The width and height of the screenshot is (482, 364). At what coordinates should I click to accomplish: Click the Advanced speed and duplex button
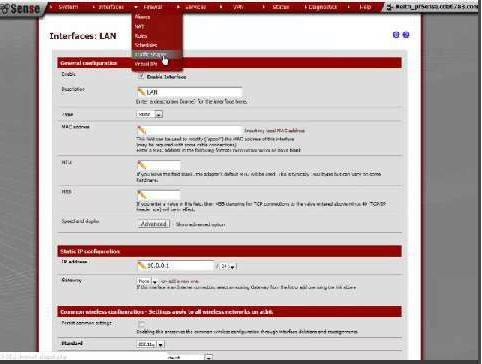pos(154,224)
